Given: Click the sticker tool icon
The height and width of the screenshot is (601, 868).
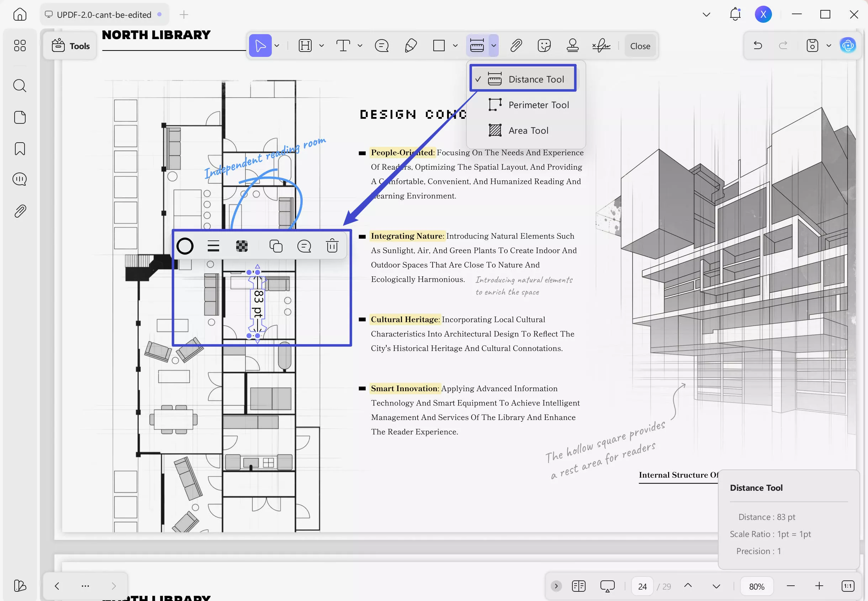Looking at the screenshot, I should click(x=544, y=46).
